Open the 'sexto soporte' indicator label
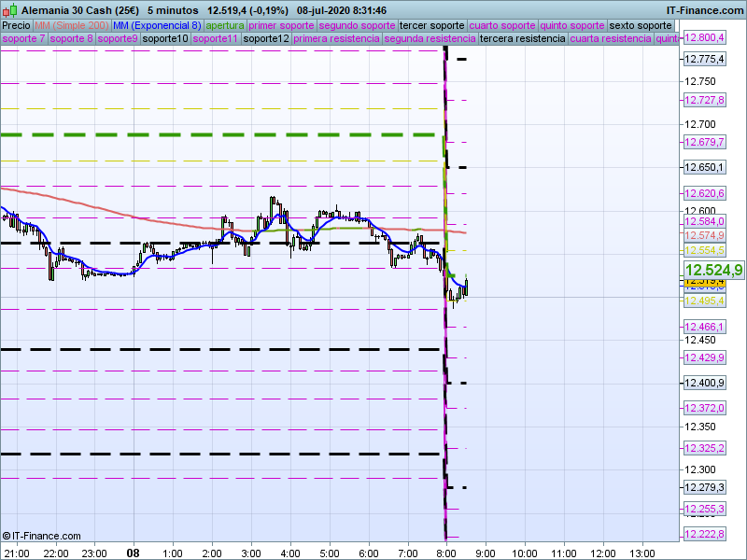 [640, 25]
